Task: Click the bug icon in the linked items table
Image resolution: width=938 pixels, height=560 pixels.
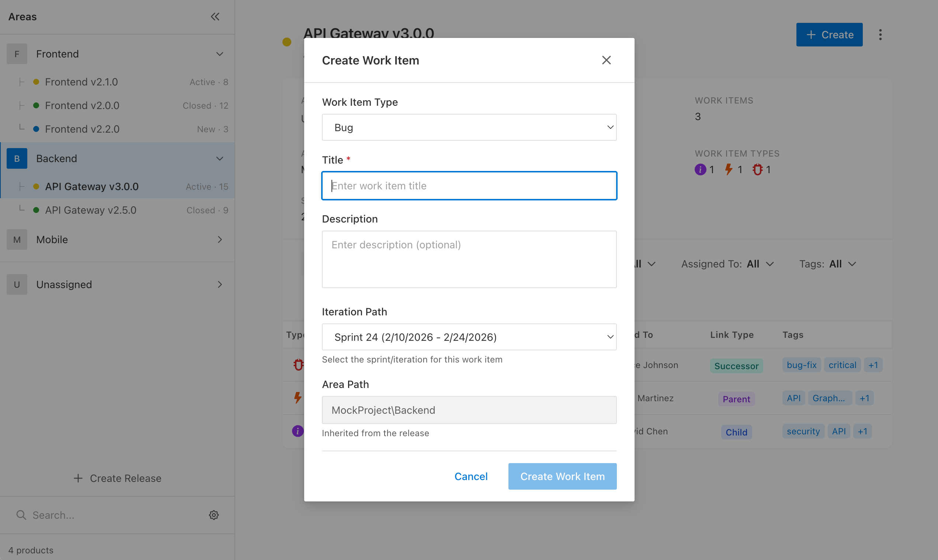Action: 298,364
